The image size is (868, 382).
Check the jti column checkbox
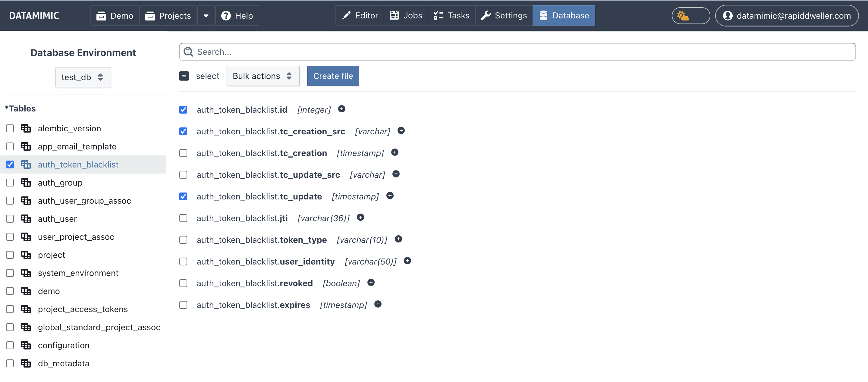pyautogui.click(x=183, y=218)
